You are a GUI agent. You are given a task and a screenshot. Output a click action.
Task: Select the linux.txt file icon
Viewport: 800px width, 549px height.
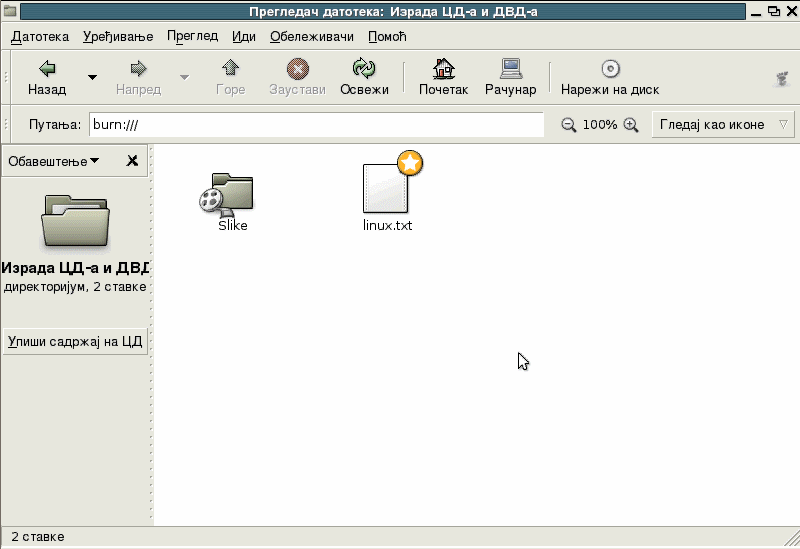pos(386,188)
